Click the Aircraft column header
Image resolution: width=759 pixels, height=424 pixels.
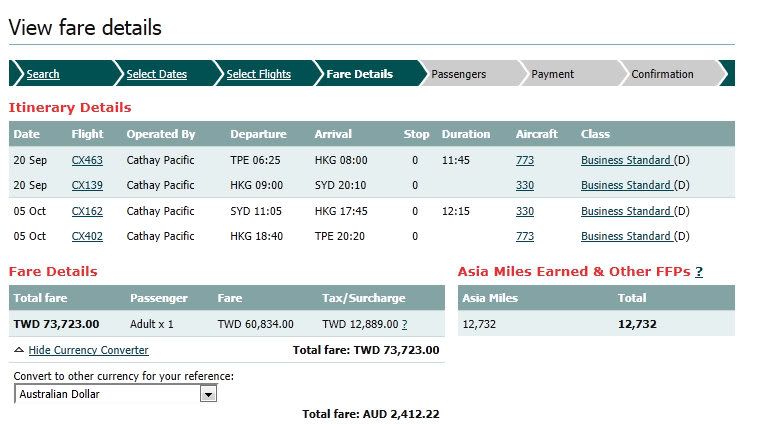click(536, 134)
